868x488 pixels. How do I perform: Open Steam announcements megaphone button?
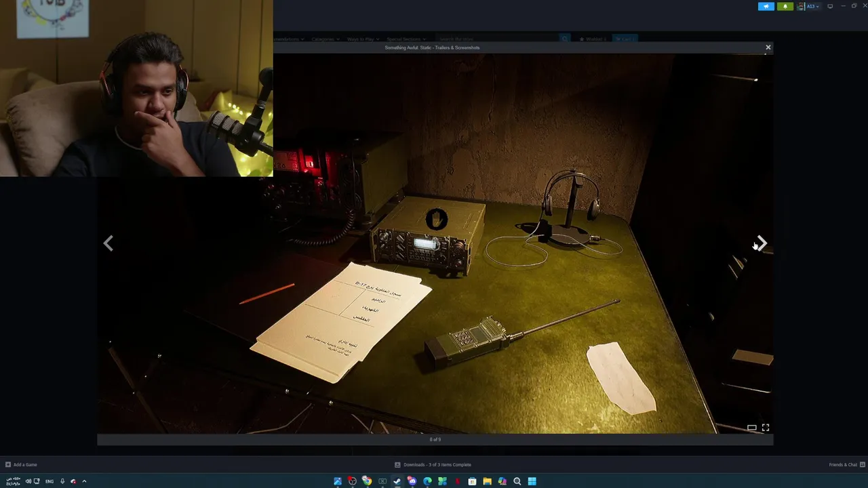[766, 6]
